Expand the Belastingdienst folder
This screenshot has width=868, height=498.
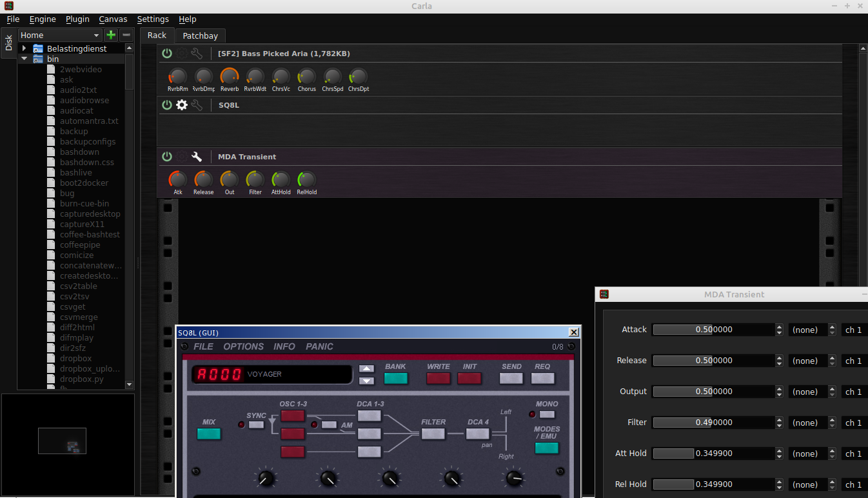tap(25, 48)
